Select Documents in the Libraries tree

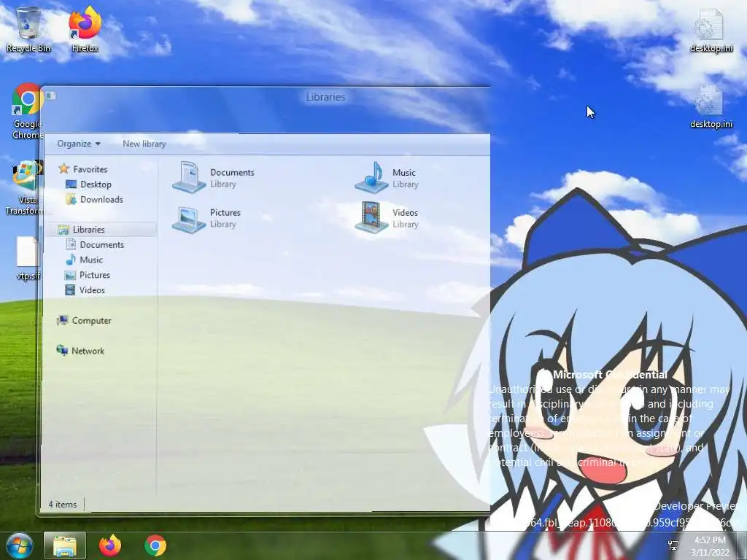(x=102, y=245)
